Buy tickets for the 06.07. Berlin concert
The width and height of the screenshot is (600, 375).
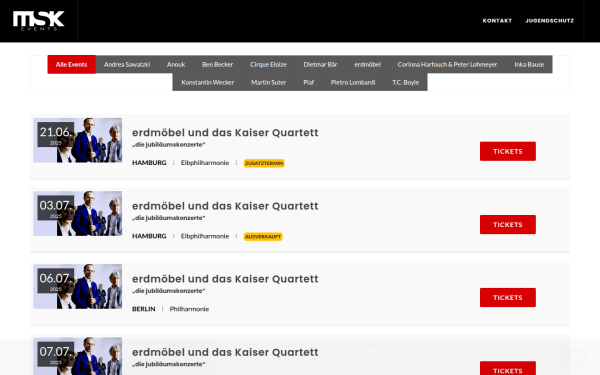[508, 297]
